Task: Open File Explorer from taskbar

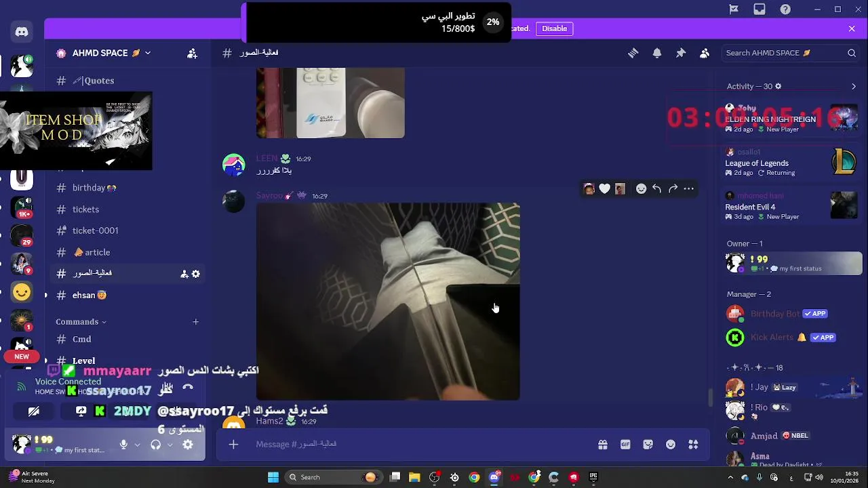Action: pyautogui.click(x=414, y=477)
